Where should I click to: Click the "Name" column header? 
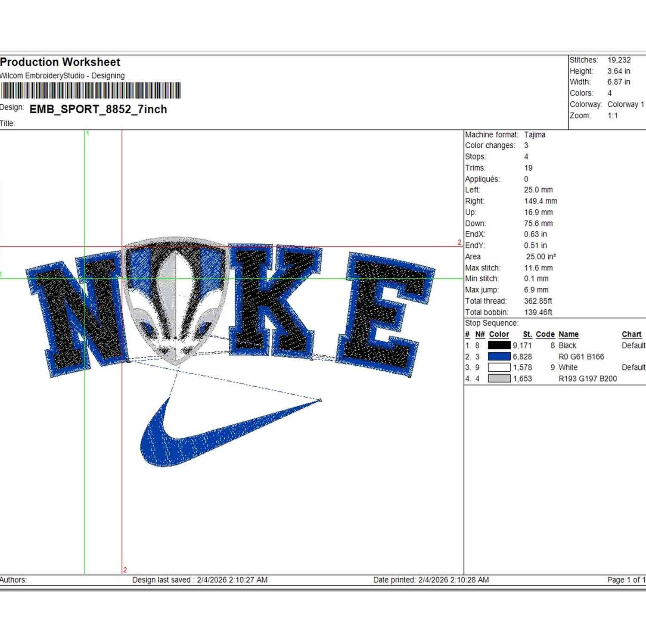click(568, 334)
